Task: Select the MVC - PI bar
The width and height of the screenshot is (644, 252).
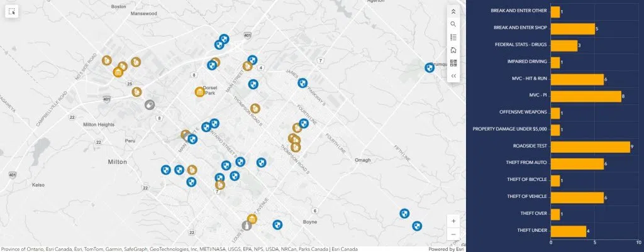Action: click(x=585, y=96)
